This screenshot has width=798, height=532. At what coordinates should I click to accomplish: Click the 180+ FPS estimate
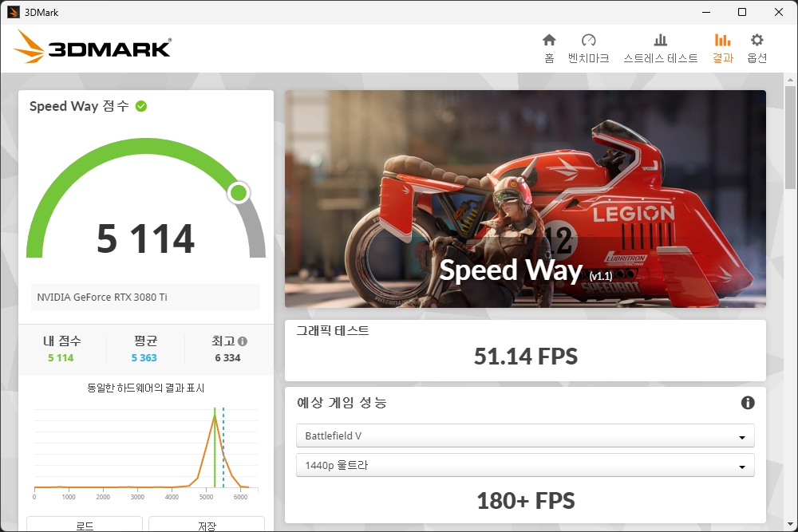click(x=526, y=500)
